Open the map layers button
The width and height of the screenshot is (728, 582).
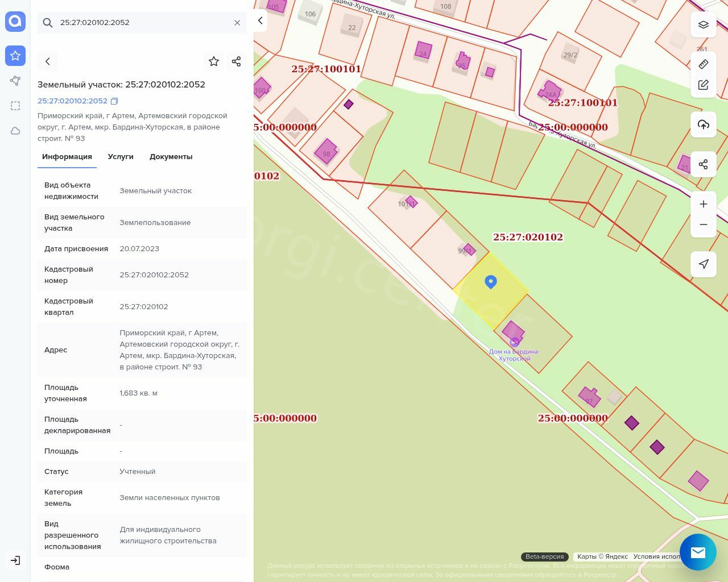pos(704,24)
